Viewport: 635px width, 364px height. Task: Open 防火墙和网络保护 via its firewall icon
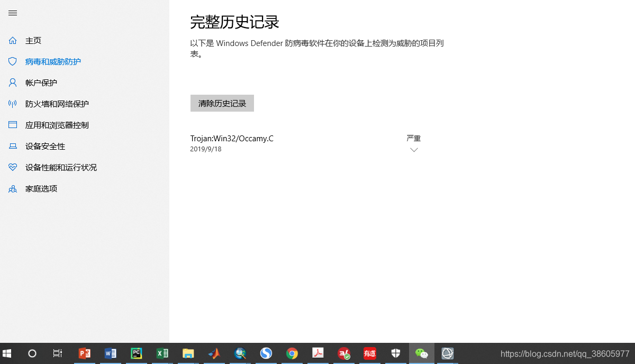[x=12, y=104]
